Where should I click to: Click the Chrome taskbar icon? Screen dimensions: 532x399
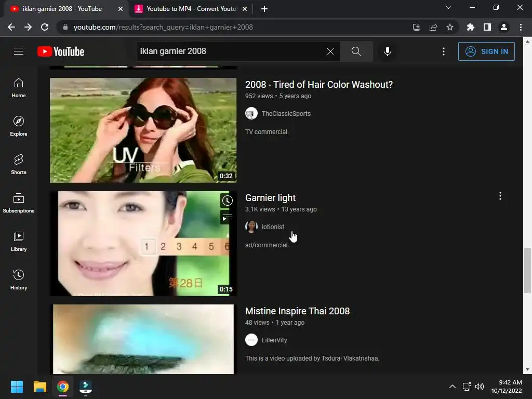coord(63,387)
